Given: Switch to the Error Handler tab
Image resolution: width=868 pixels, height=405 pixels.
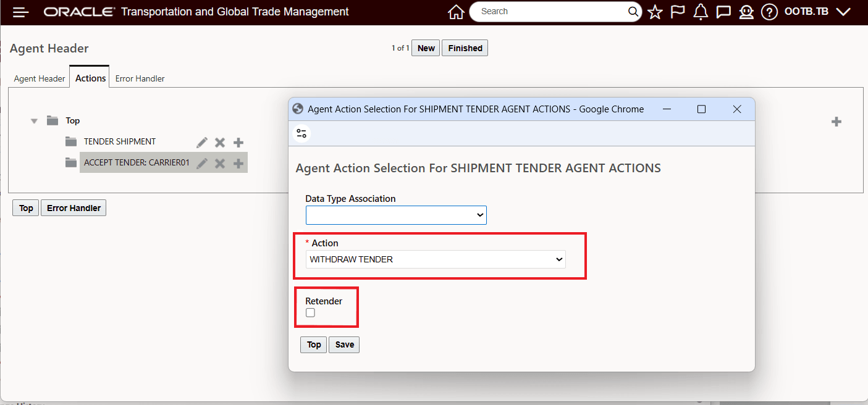Looking at the screenshot, I should 140,78.
